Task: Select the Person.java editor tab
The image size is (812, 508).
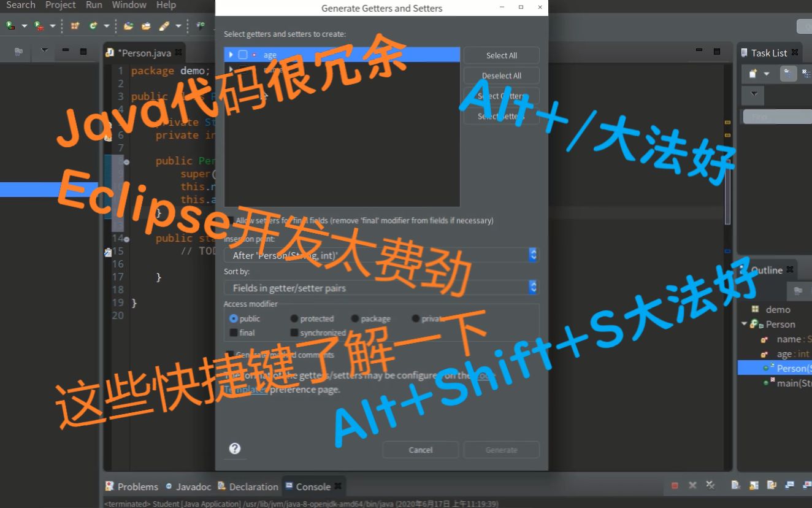Action: 144,53
